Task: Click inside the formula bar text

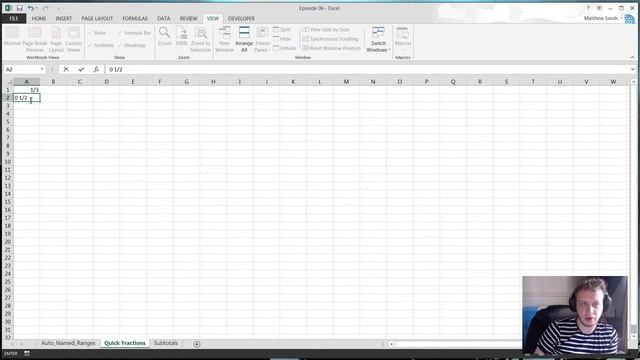Action: click(116, 69)
